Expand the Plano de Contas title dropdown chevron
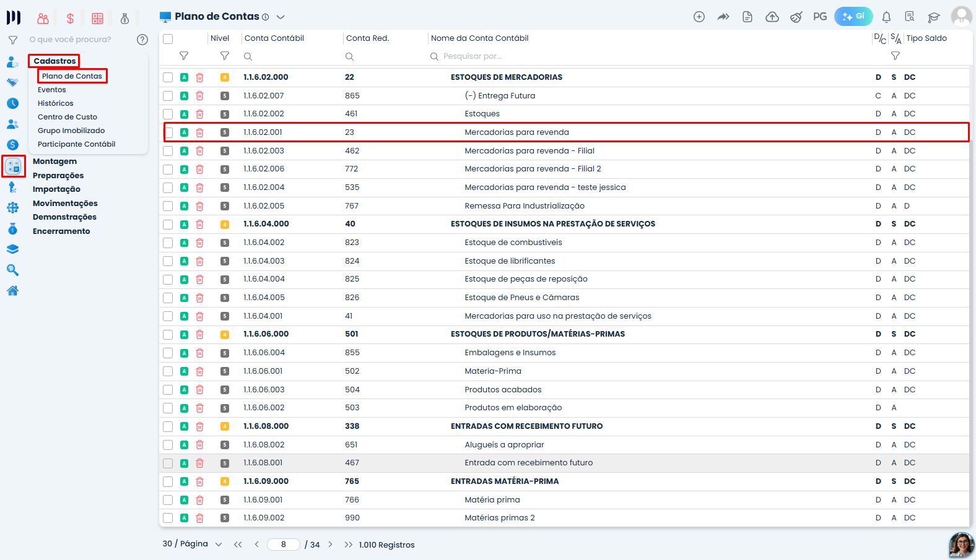This screenshot has width=976, height=560. coord(281,17)
